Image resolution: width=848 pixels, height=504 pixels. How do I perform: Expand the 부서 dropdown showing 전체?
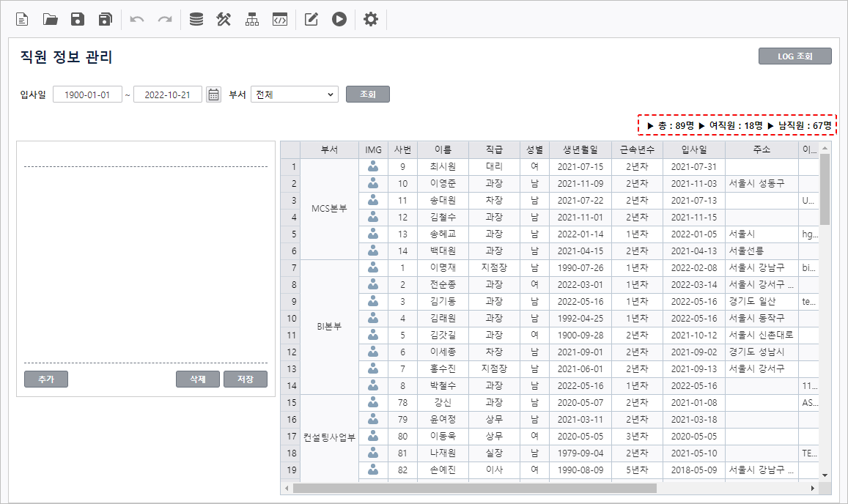tap(294, 94)
